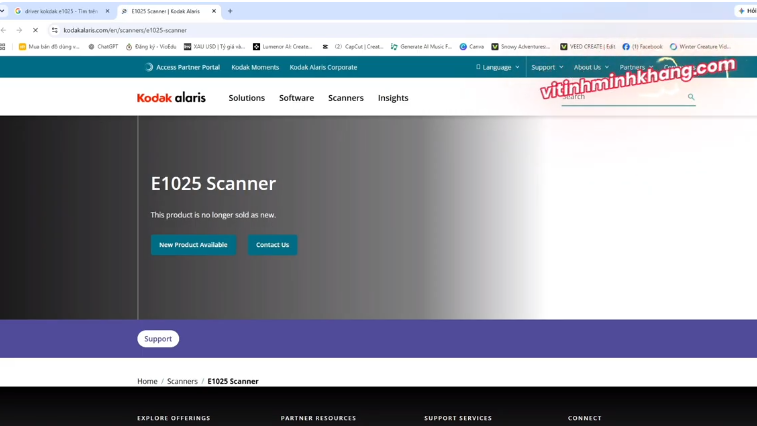757x426 pixels.
Task: Open the Insights menu
Action: pos(393,98)
